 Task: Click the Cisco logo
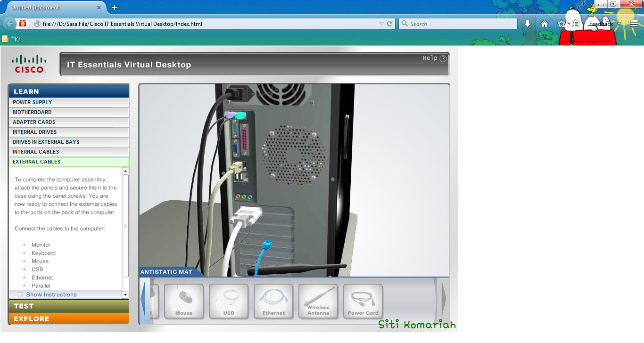[x=29, y=64]
